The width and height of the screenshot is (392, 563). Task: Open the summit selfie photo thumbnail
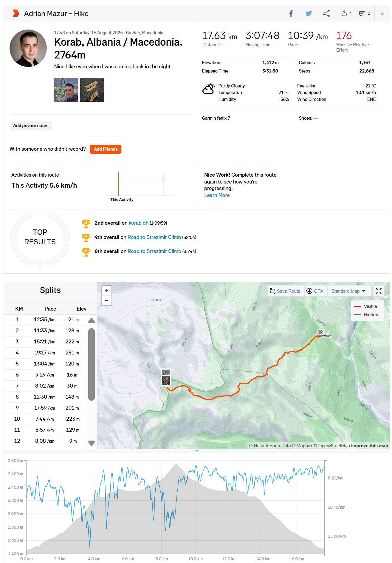point(66,90)
